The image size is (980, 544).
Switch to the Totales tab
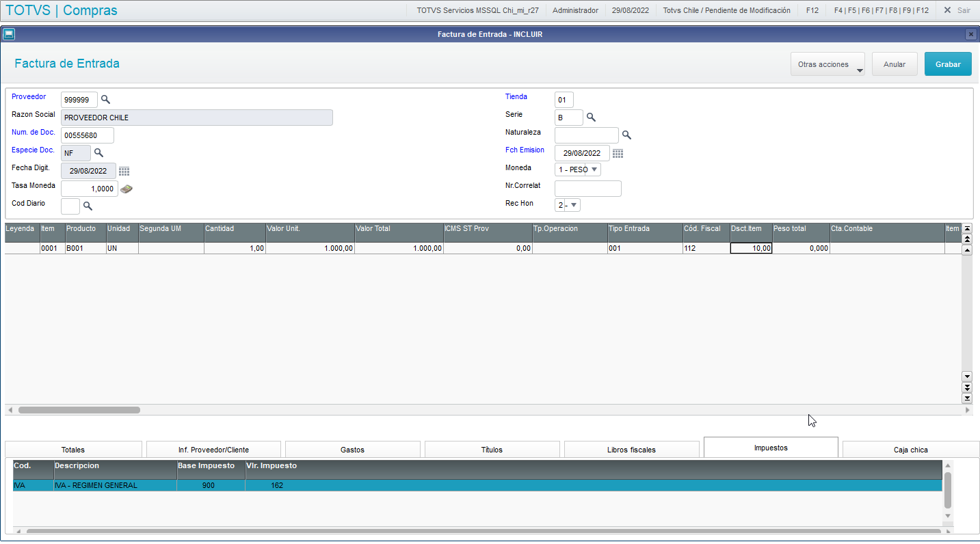[73, 449]
